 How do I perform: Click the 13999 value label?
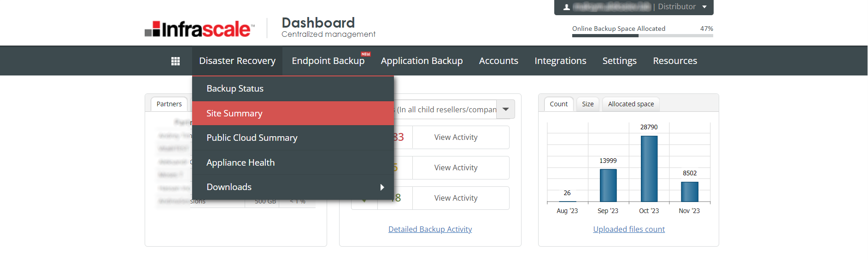coord(608,161)
